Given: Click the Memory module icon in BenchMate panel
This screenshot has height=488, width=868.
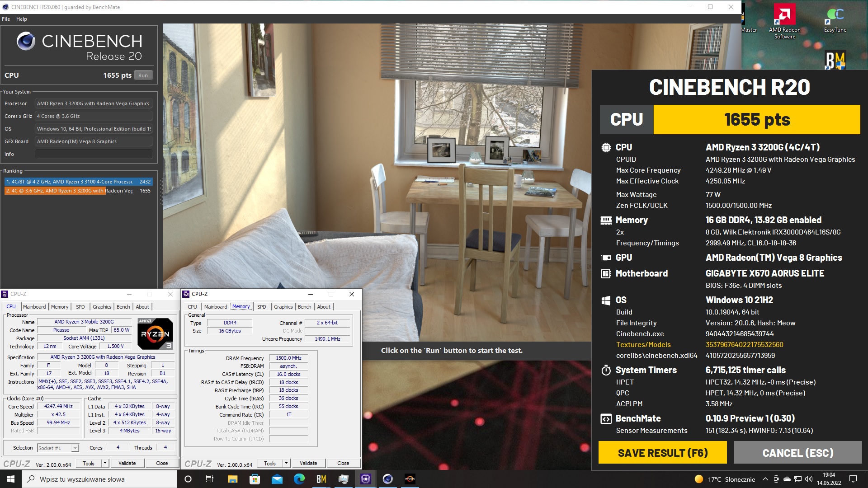Looking at the screenshot, I should point(606,221).
